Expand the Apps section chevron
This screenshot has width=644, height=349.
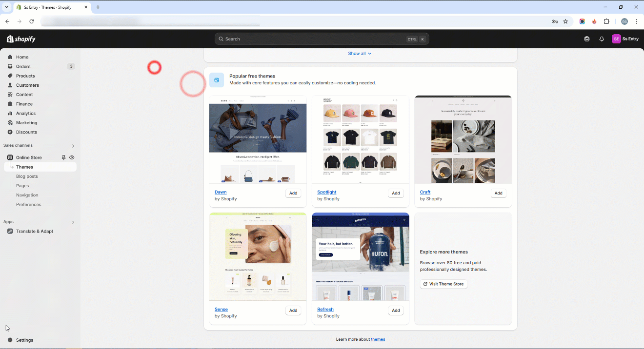point(73,222)
